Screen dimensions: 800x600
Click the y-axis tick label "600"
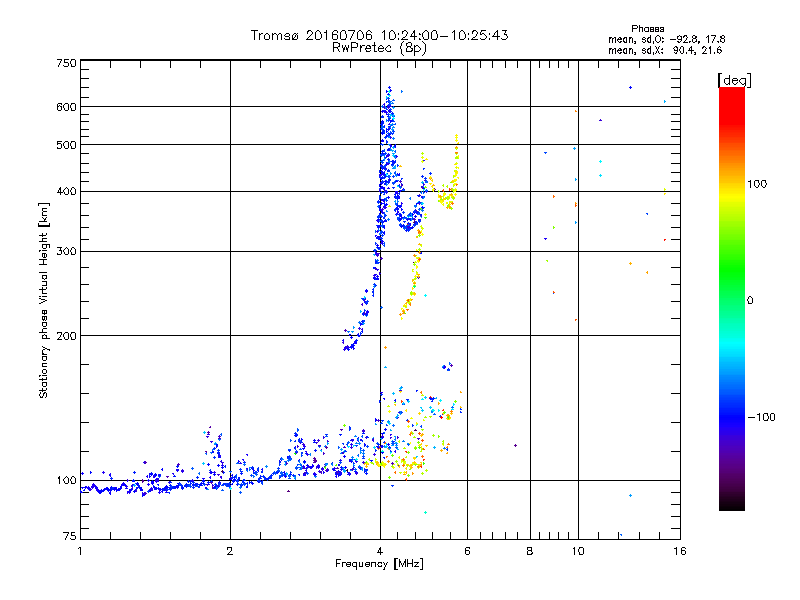[x=66, y=107]
